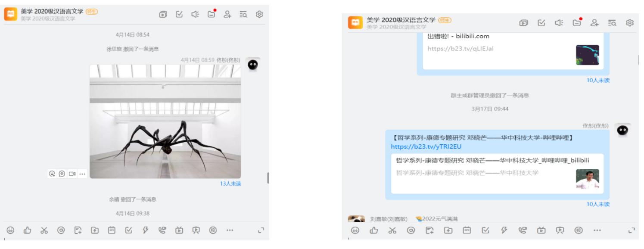Expand input box in left chat window
The image size is (644, 249).
[x=261, y=230]
